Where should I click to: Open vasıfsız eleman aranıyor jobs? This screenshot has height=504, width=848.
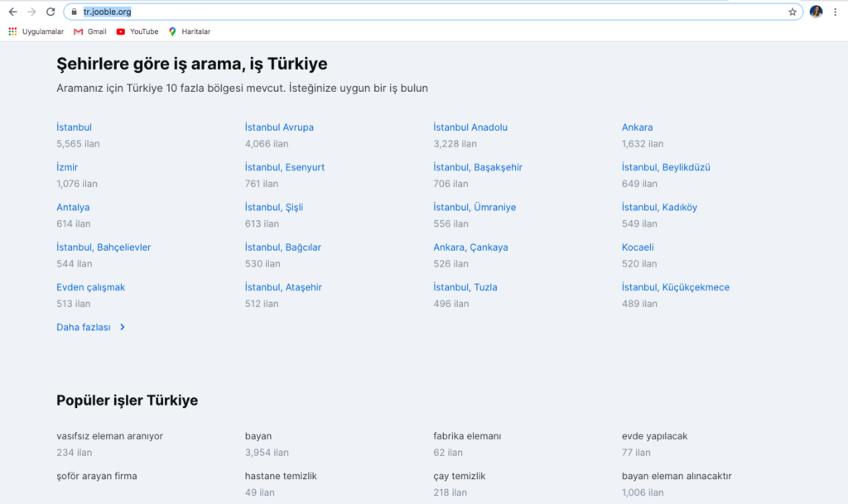(x=109, y=436)
